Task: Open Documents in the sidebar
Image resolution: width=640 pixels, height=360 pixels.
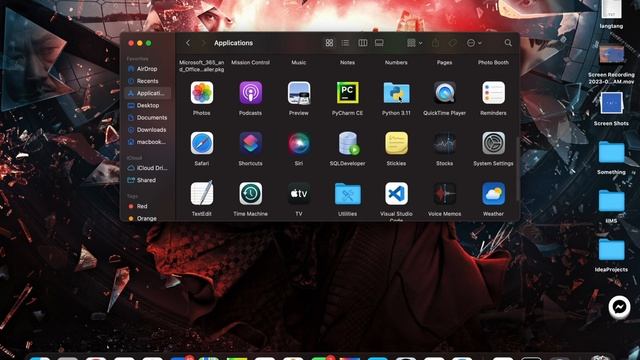Action: 147,118
